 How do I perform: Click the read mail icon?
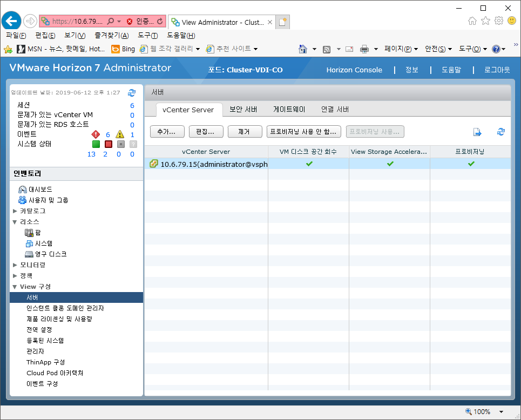coord(349,49)
